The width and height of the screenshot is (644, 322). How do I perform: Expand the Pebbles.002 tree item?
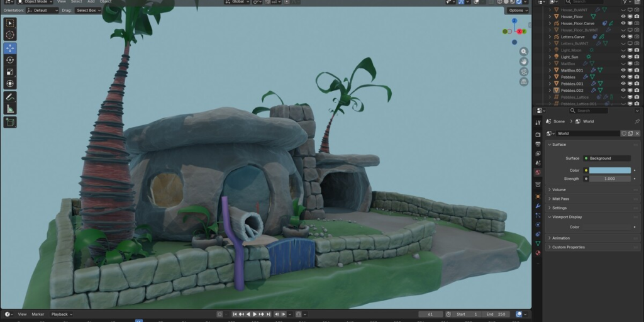click(550, 91)
